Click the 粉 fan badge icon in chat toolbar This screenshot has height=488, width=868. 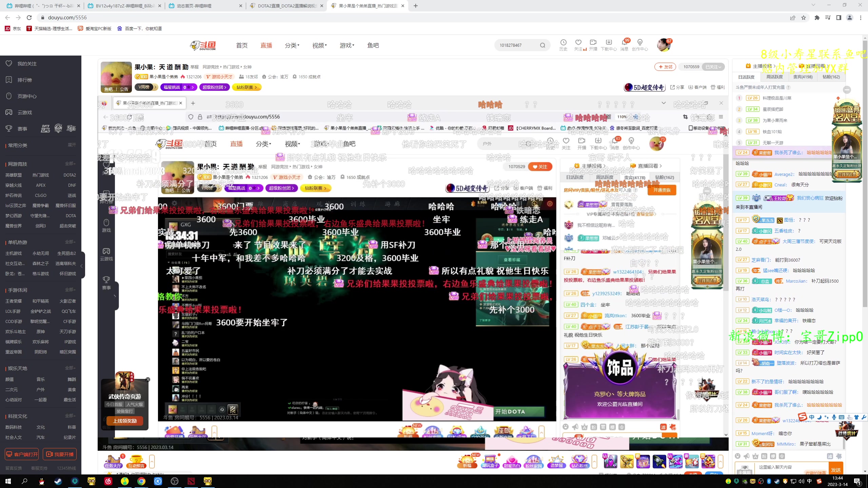pyautogui.click(x=764, y=456)
